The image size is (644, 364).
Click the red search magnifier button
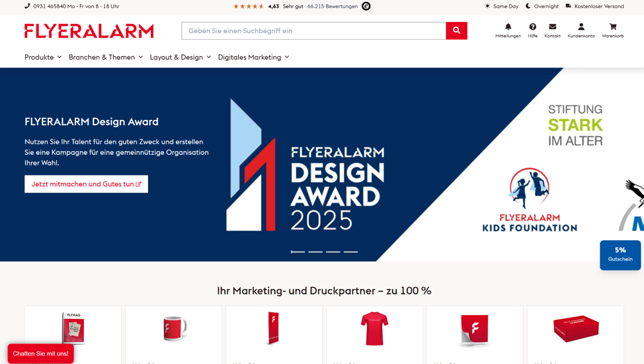click(456, 30)
